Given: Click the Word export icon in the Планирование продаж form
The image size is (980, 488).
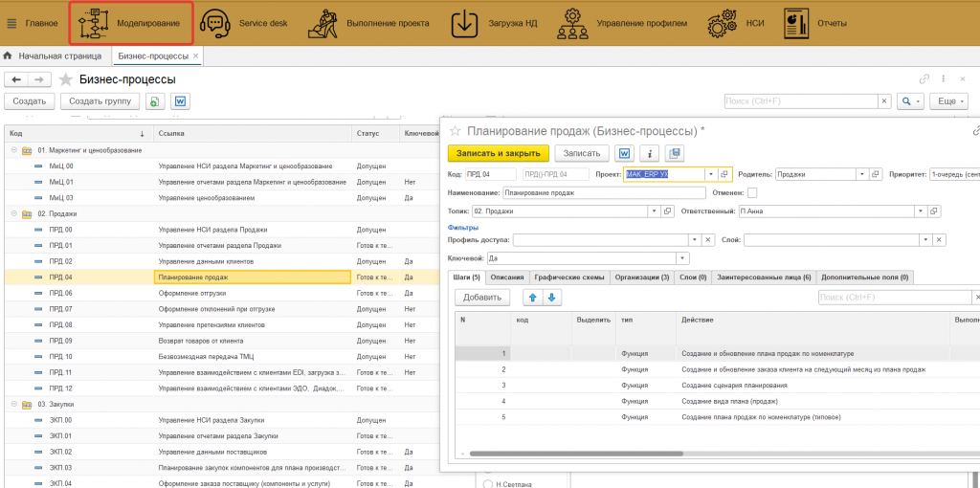Looking at the screenshot, I should click(x=625, y=153).
